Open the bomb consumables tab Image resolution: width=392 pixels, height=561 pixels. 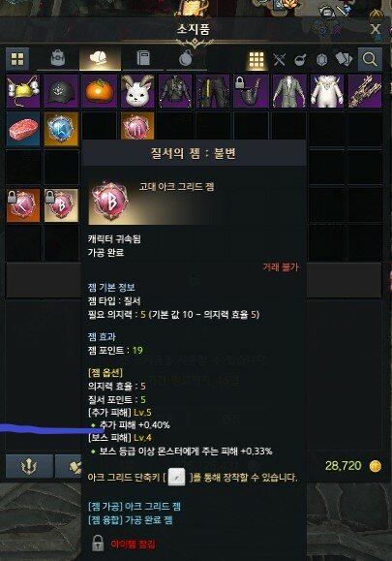pyautogui.click(x=186, y=58)
